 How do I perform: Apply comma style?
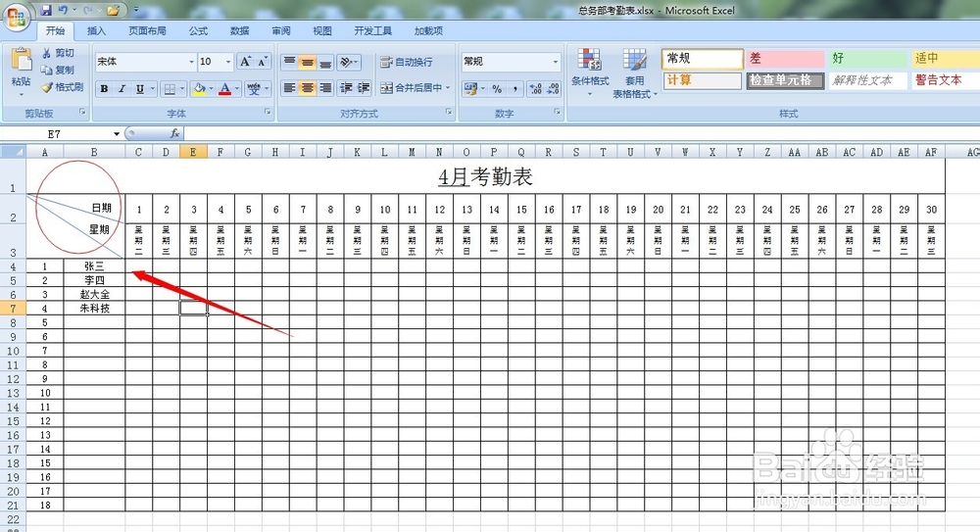tap(515, 89)
